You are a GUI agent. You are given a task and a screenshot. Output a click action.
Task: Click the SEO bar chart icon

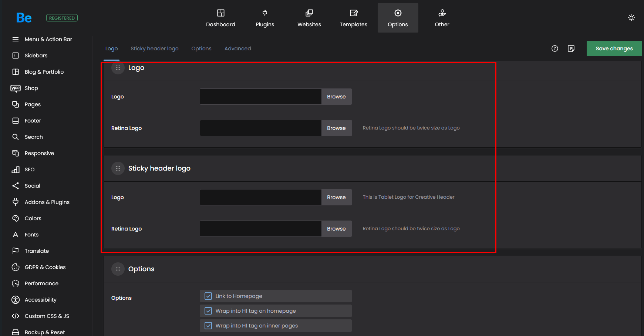coord(16,169)
